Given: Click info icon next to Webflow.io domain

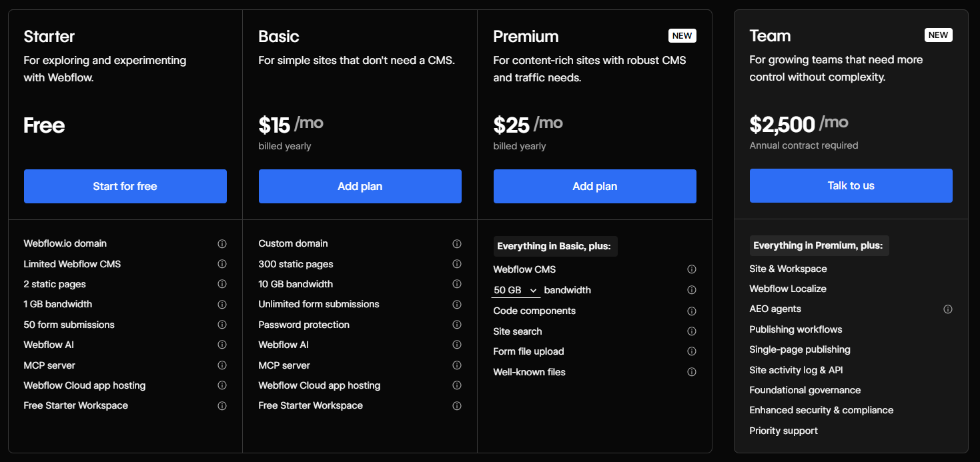Looking at the screenshot, I should pos(222,244).
